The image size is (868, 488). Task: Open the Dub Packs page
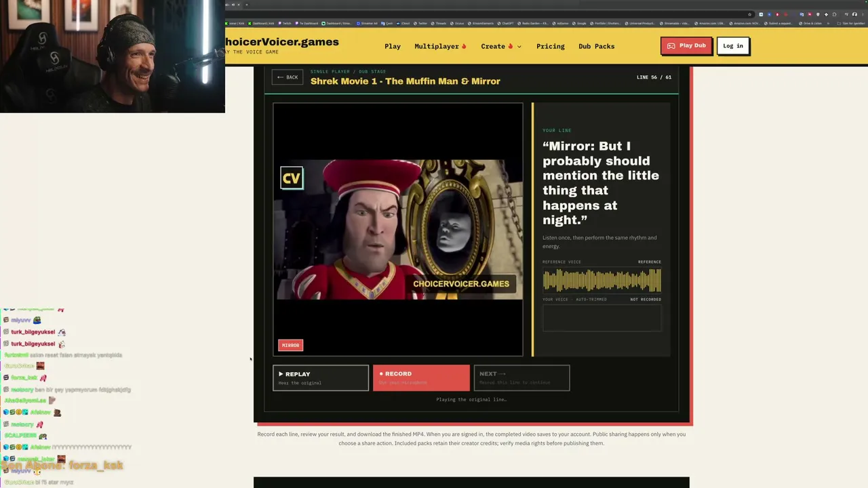click(597, 46)
